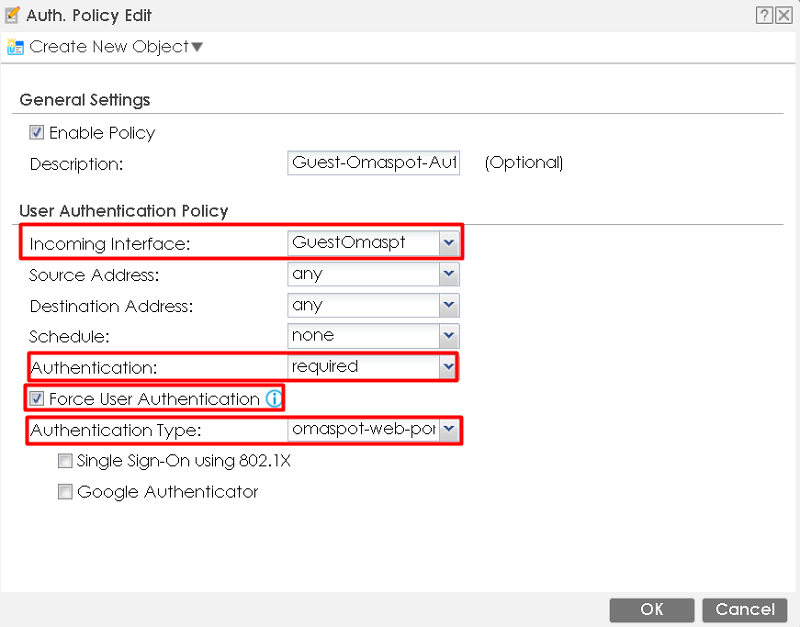Check the Google Authenticator checkbox

pos(65,492)
